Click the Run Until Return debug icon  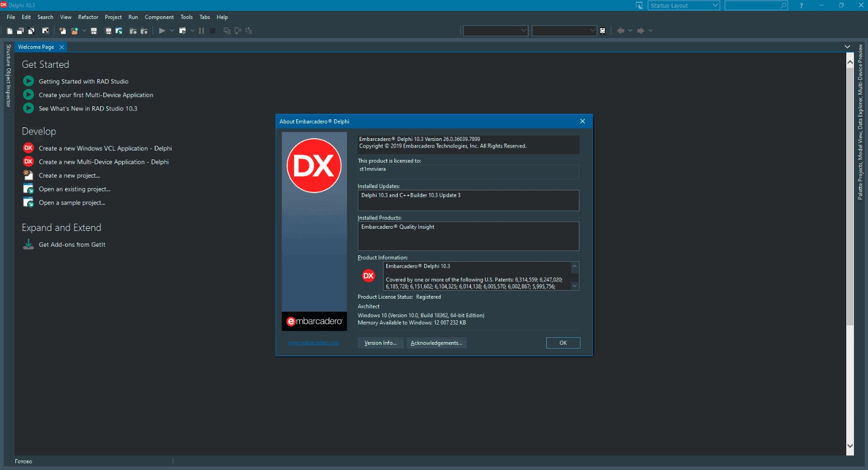point(249,31)
